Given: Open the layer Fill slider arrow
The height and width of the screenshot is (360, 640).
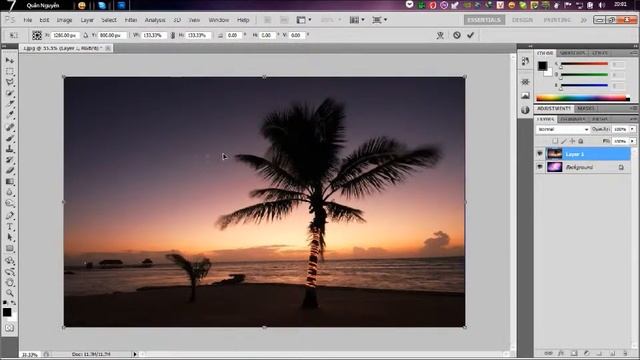Looking at the screenshot, I should pos(632,141).
